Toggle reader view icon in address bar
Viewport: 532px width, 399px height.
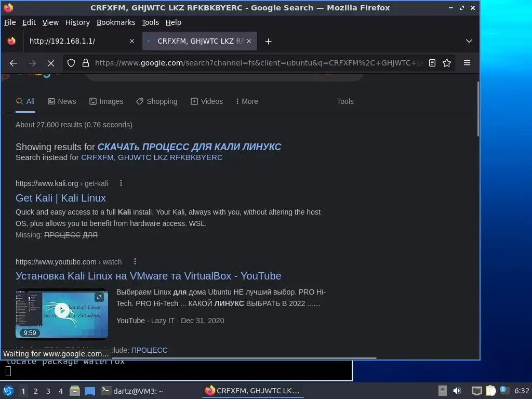tap(432, 63)
